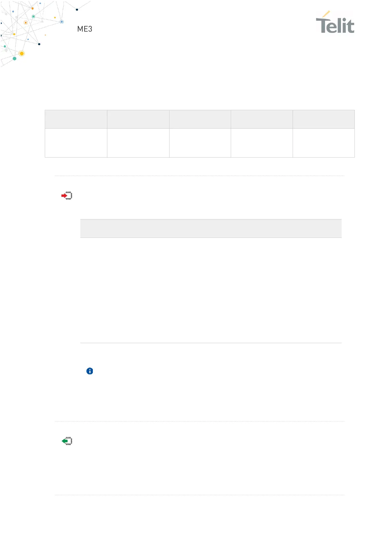Click the middle white body cell of table
The width and height of the screenshot is (392, 554).
[x=200, y=143]
